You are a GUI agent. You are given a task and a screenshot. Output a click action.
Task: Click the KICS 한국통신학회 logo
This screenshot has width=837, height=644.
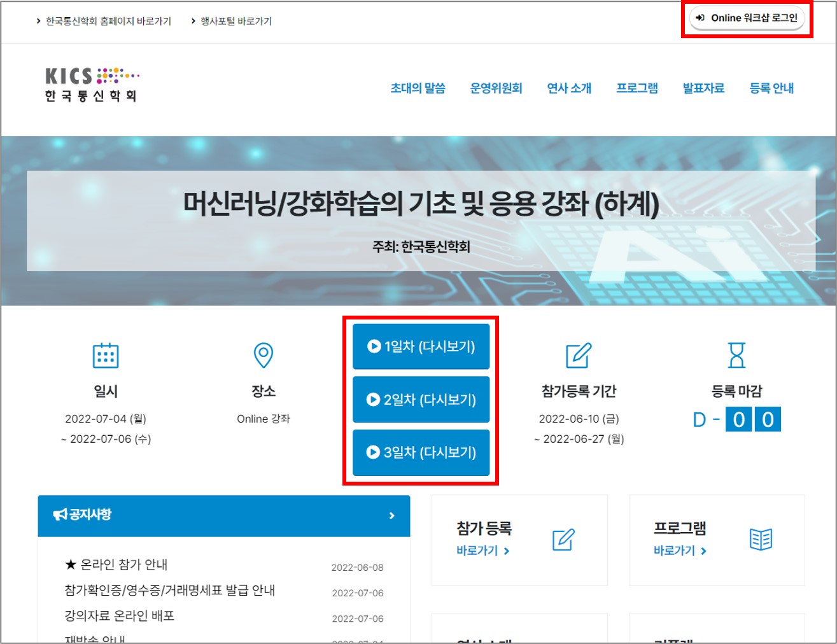pos(91,85)
